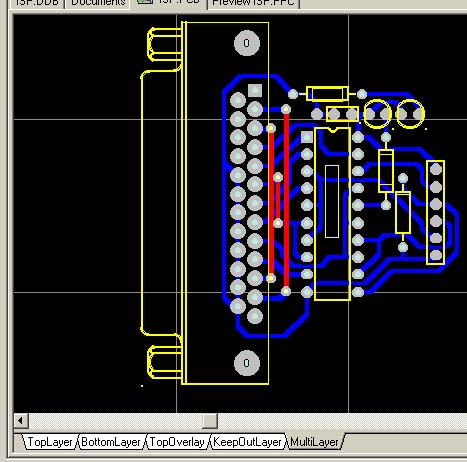The image size is (467, 462).
Task: Switch to the TopLayer tab
Action: point(50,442)
